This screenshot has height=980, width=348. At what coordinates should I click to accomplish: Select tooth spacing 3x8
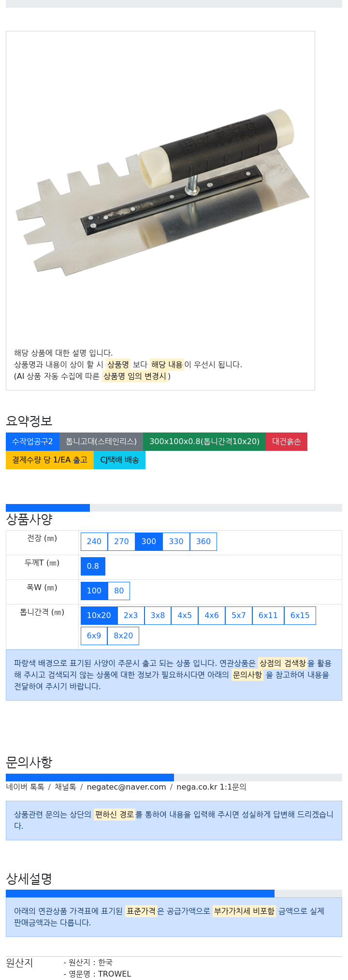pyautogui.click(x=158, y=615)
